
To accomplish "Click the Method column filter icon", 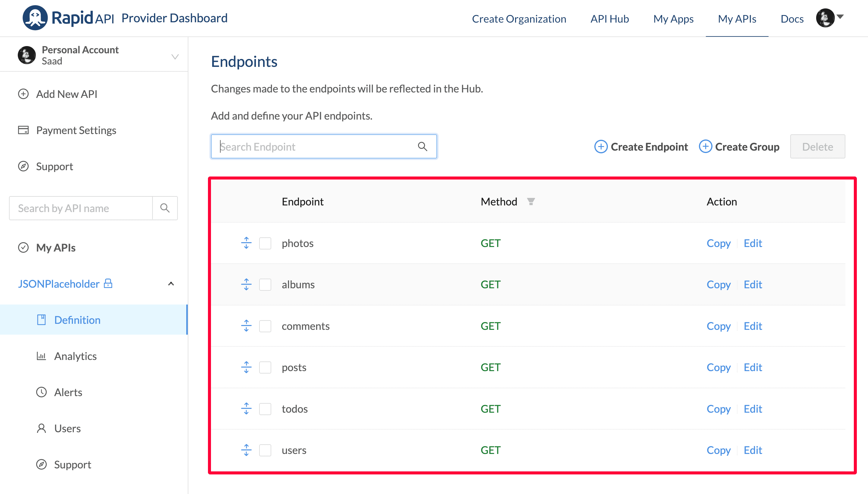I will [531, 202].
